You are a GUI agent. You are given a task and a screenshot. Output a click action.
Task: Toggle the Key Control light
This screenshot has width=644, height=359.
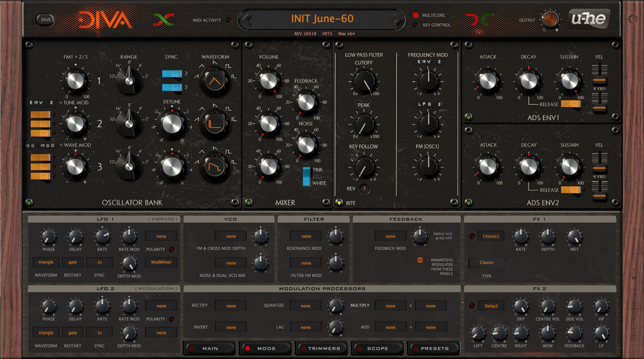pos(415,25)
